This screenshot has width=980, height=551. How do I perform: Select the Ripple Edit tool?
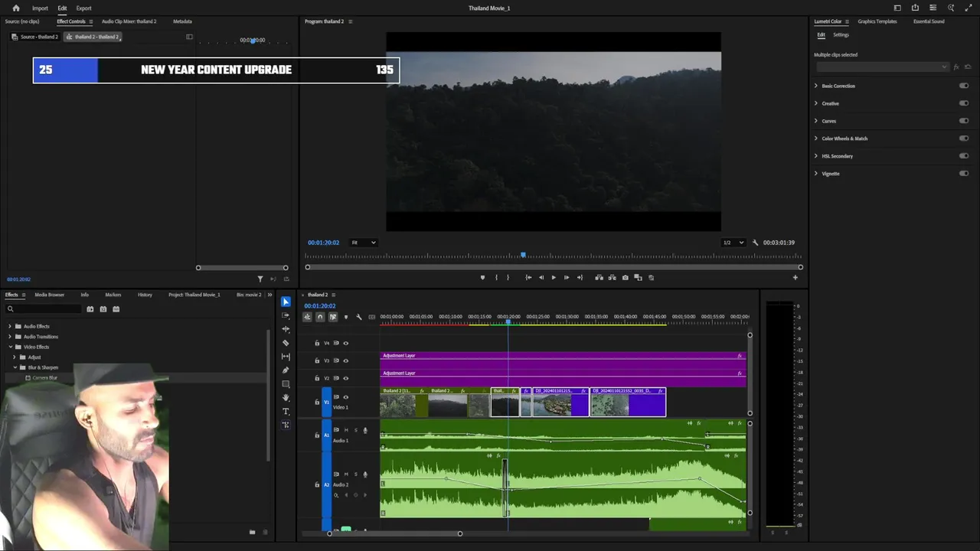(x=286, y=329)
